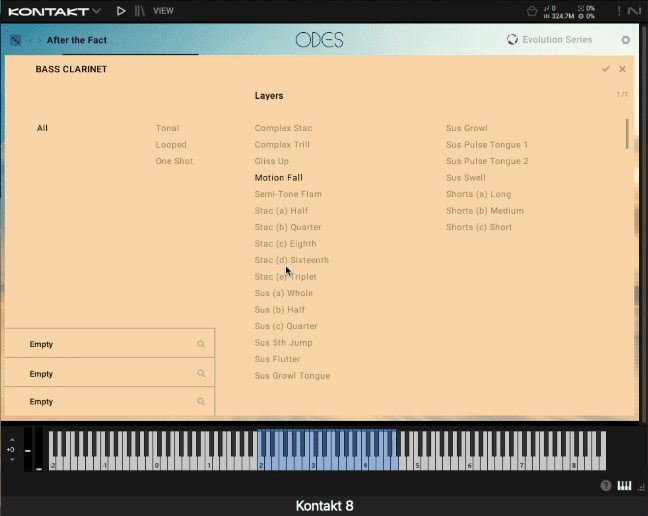Choose the Sus Growl Tongue layer

(292, 376)
